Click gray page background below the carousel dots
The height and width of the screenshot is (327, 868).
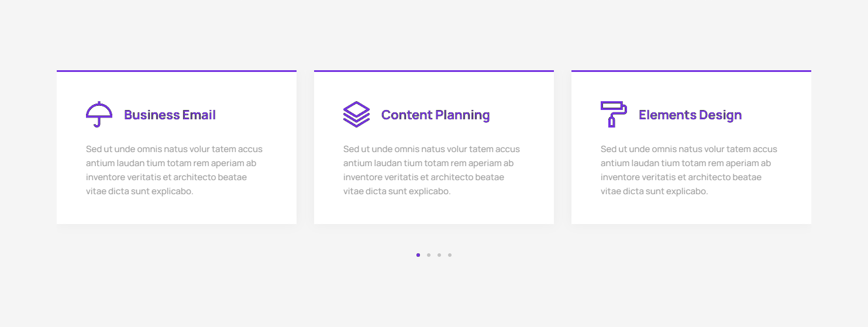click(x=433, y=292)
